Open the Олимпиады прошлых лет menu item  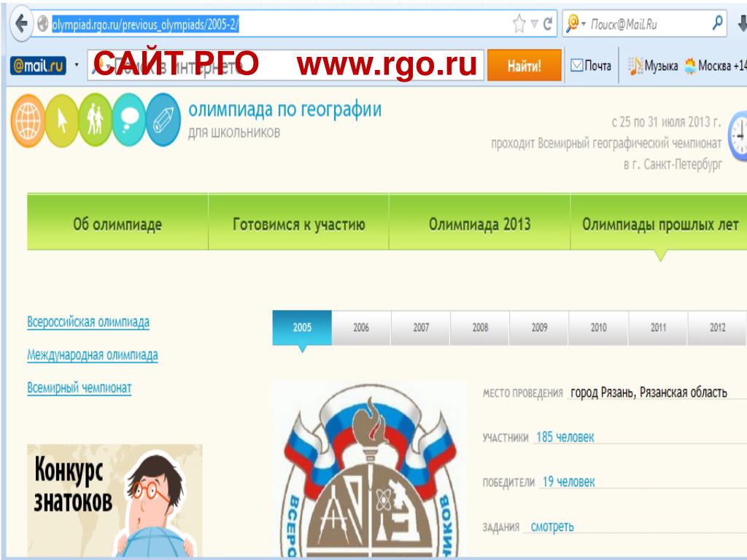coord(659,222)
